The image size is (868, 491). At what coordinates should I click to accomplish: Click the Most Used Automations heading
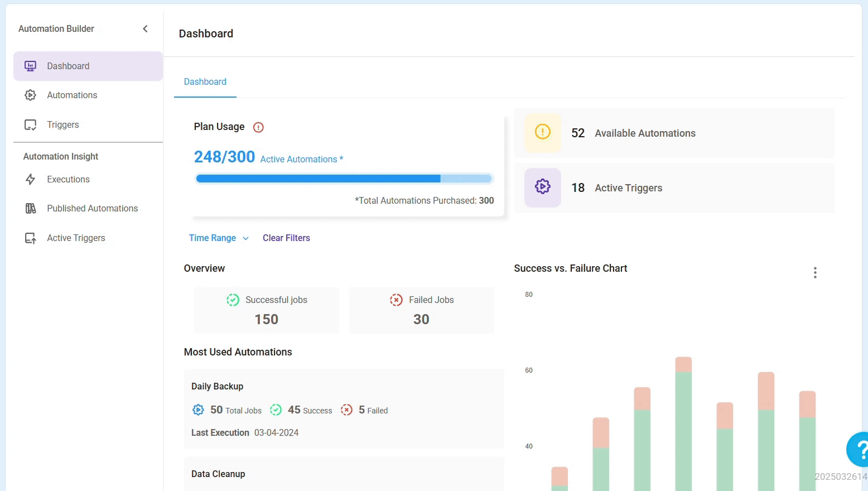(x=238, y=352)
